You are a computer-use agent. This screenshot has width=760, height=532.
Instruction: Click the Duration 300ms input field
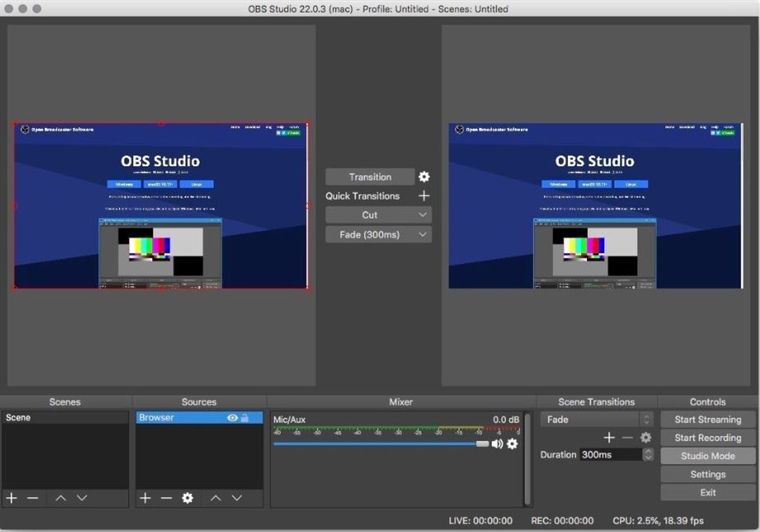pos(609,455)
